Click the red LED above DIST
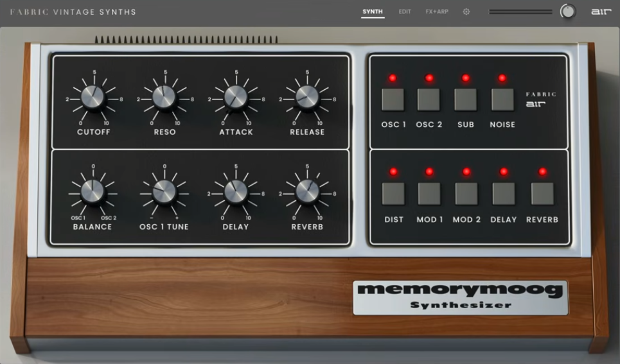The image size is (620, 364). coord(393,171)
